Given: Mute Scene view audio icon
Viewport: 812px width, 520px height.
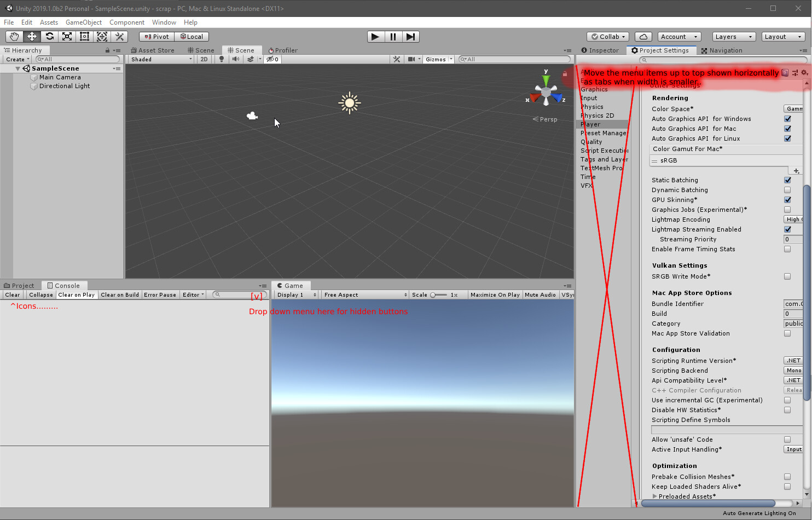Looking at the screenshot, I should coord(235,59).
